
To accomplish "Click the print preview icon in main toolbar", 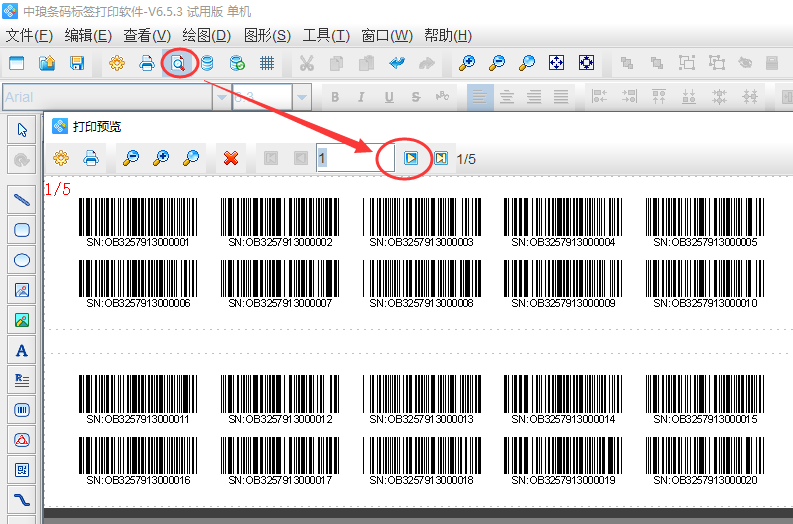I will tap(177, 63).
